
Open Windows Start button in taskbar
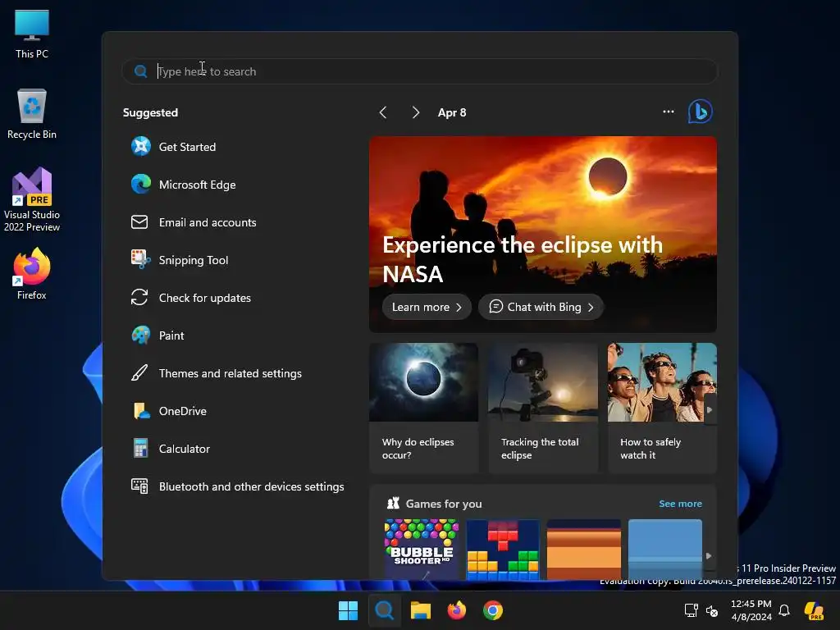(x=348, y=610)
